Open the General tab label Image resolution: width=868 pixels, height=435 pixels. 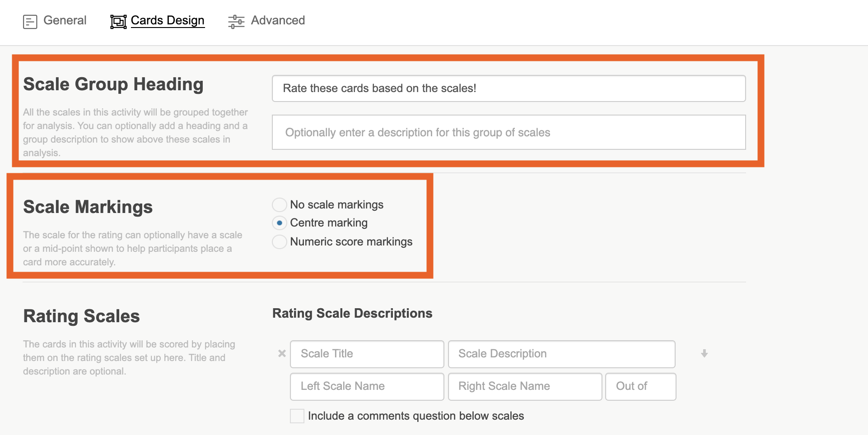(65, 20)
